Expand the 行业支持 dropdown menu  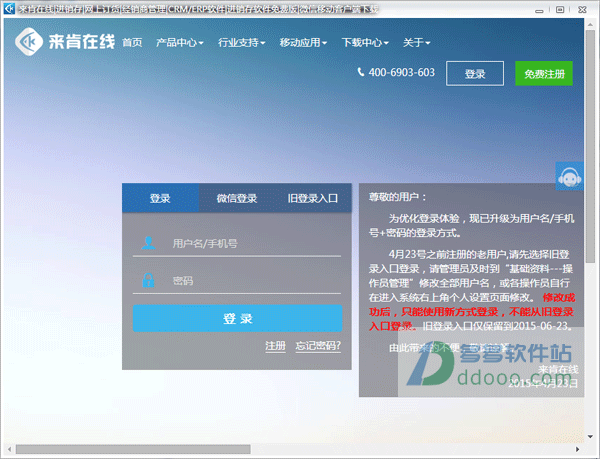click(241, 42)
